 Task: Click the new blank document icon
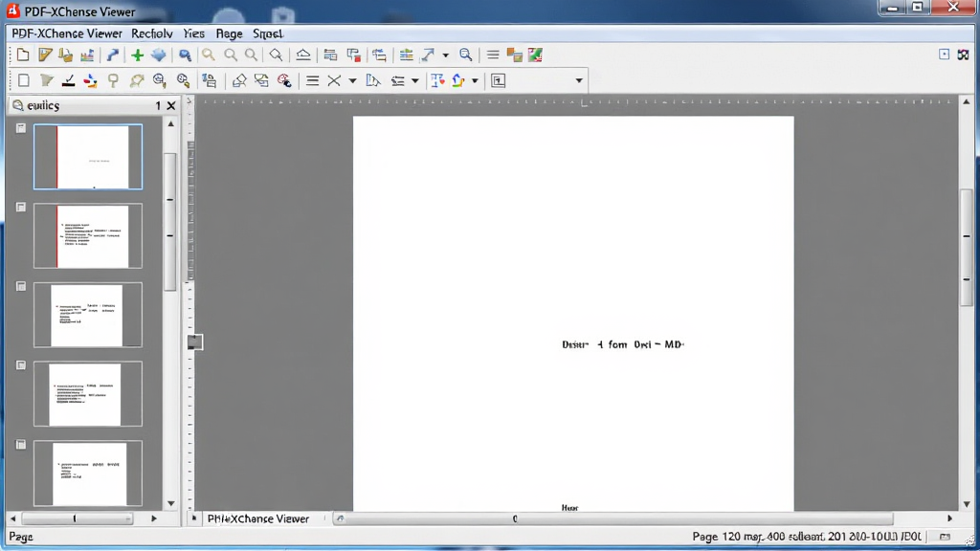pos(23,55)
